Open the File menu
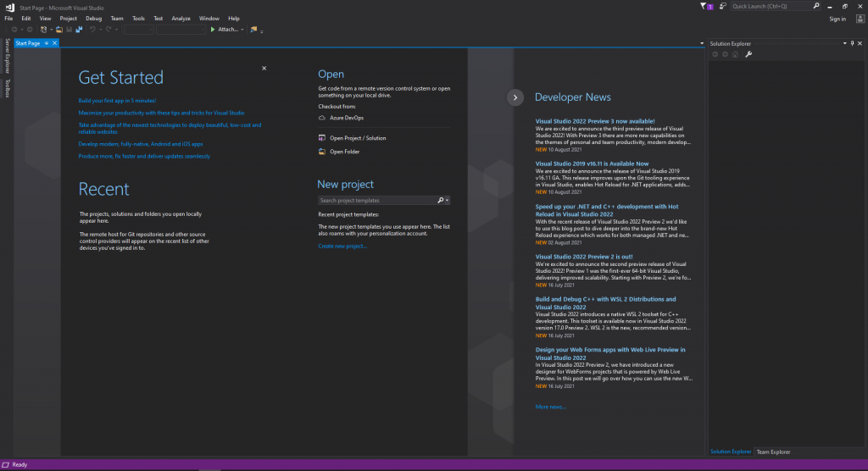This screenshot has height=471, width=868. tap(8, 19)
